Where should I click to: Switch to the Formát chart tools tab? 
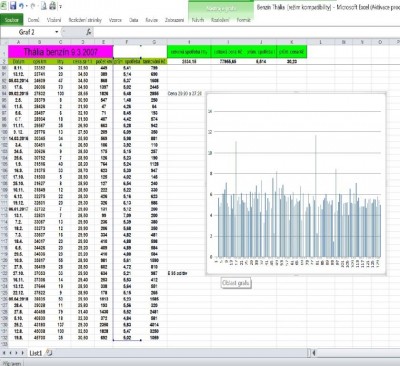click(243, 20)
